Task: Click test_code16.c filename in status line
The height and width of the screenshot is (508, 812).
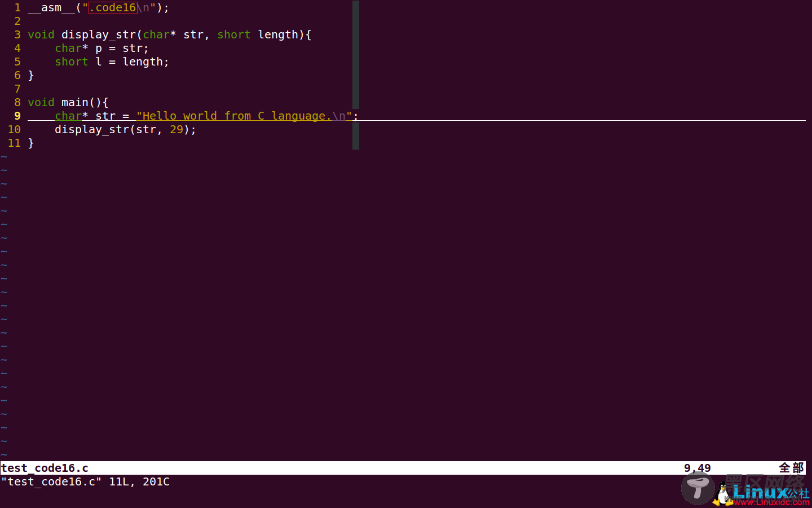Action: coord(45,468)
